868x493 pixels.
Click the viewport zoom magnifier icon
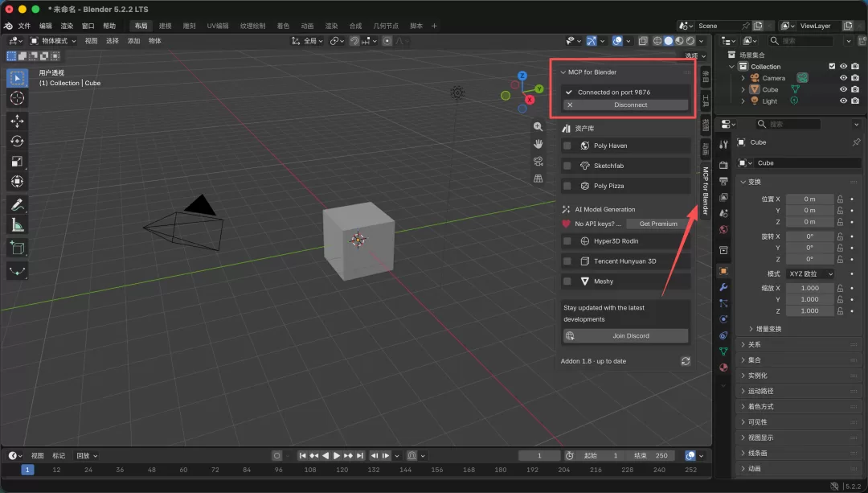pyautogui.click(x=538, y=127)
